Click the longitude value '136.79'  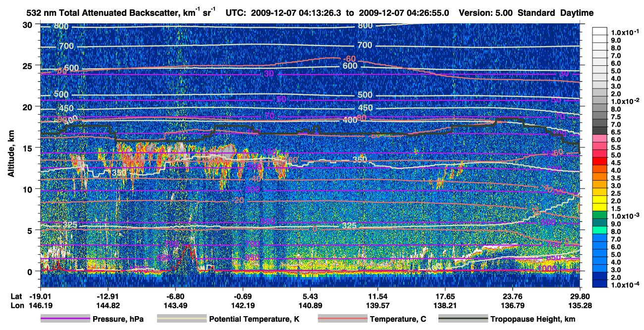[512, 306]
